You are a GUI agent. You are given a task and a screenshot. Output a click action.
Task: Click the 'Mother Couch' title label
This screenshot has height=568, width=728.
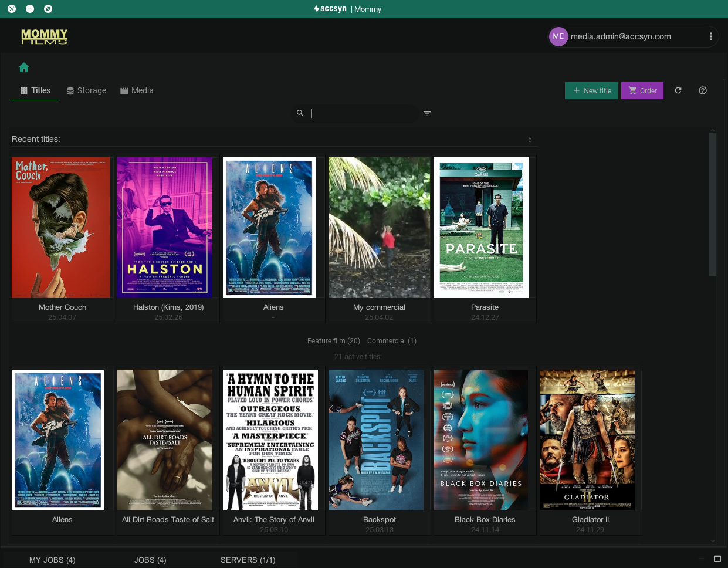pyautogui.click(x=62, y=307)
